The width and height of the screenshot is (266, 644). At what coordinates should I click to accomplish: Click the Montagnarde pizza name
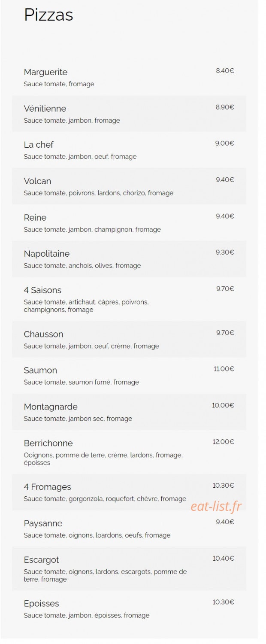tap(51, 407)
